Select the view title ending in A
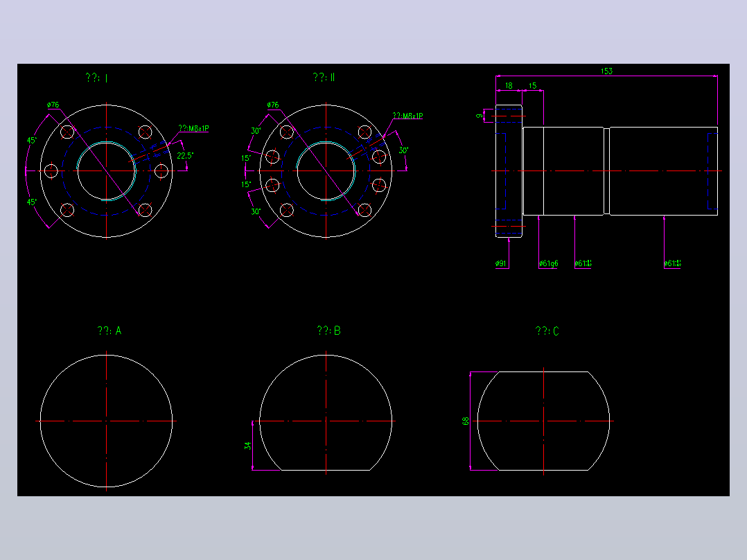Image resolution: width=747 pixels, height=560 pixels. tap(109, 331)
